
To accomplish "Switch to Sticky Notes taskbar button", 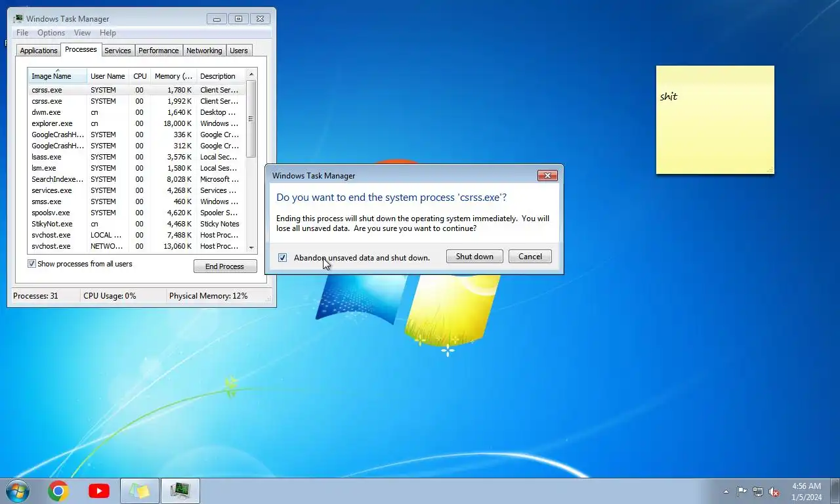I will [x=140, y=491].
